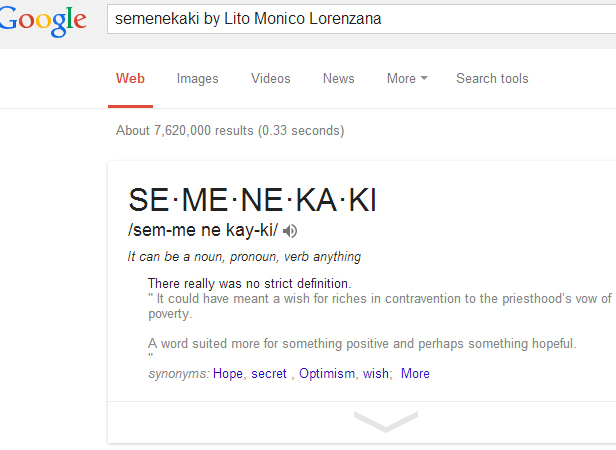The width and height of the screenshot is (616, 450).
Task: Open Search tools options
Action: point(492,78)
